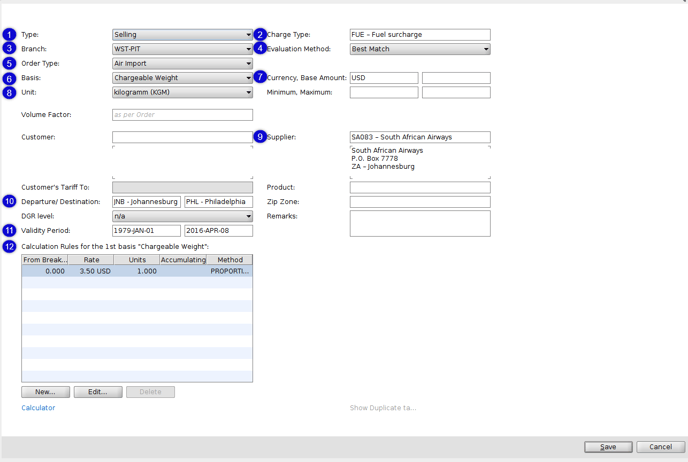Click the Supplier field with South African Airways
This screenshot has width=688, height=462.
click(420, 137)
